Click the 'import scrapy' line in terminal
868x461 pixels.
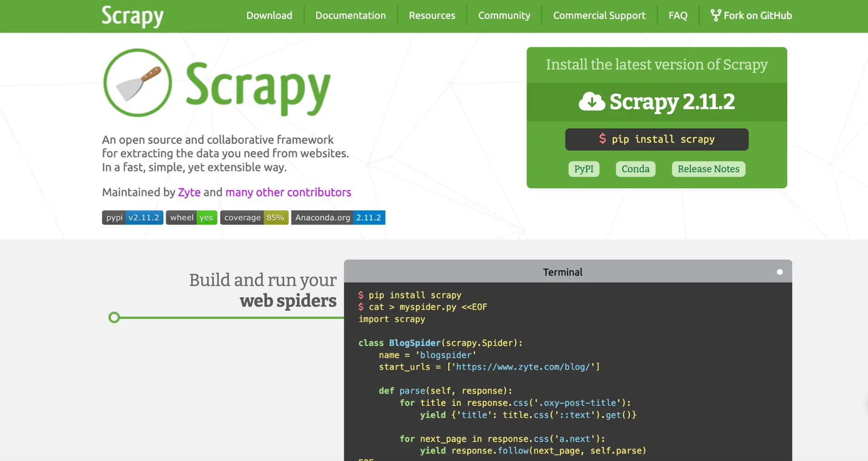point(392,319)
